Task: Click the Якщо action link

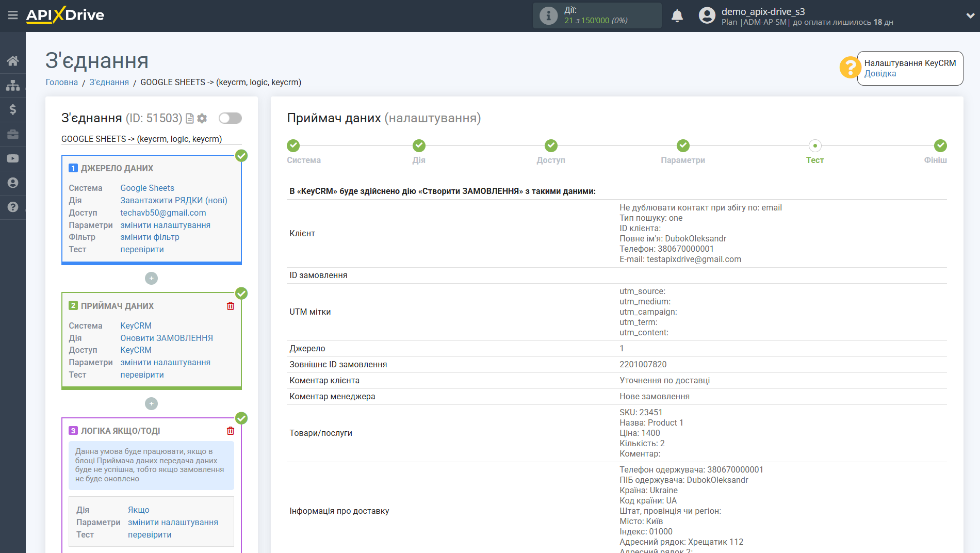Action: pyautogui.click(x=139, y=510)
